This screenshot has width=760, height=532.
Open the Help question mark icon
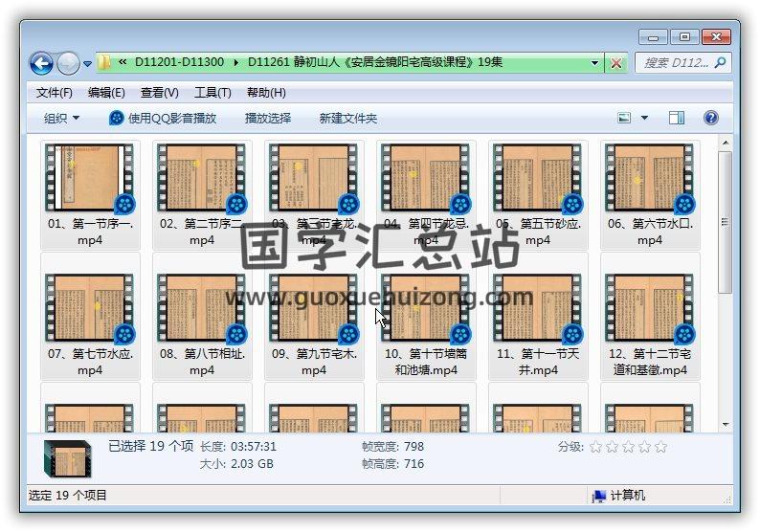710,118
